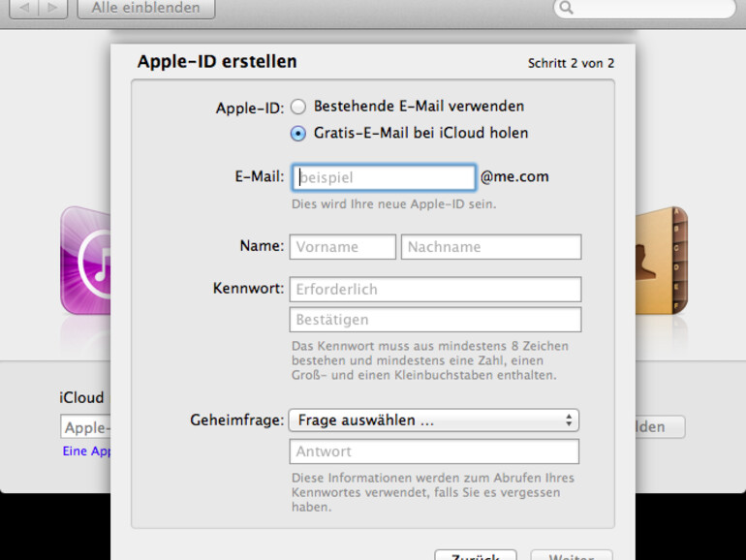Click the partially hidden button ending in 'lden'
746x560 pixels.
661,426
